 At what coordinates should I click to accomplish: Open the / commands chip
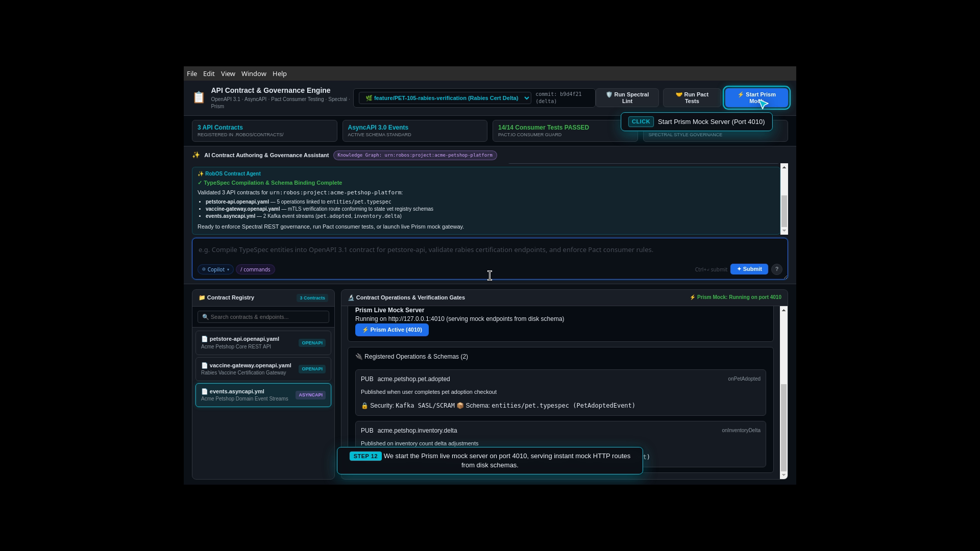pyautogui.click(x=255, y=269)
